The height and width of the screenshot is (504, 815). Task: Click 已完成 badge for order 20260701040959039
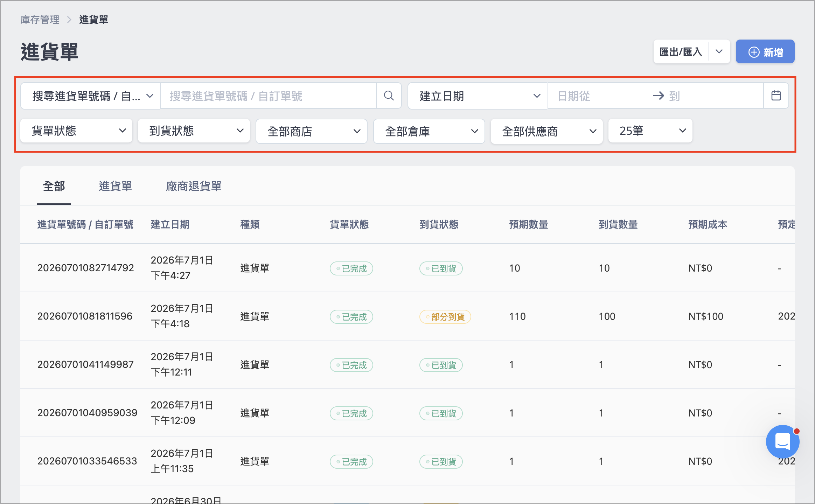click(351, 413)
